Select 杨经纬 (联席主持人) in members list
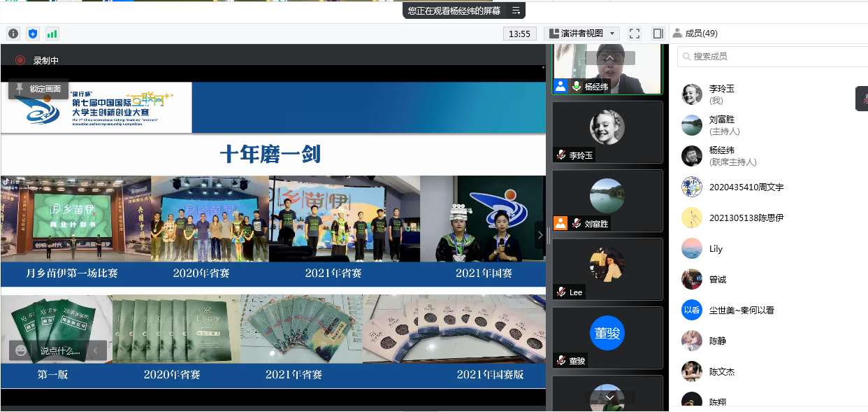868x412 pixels. [769, 156]
